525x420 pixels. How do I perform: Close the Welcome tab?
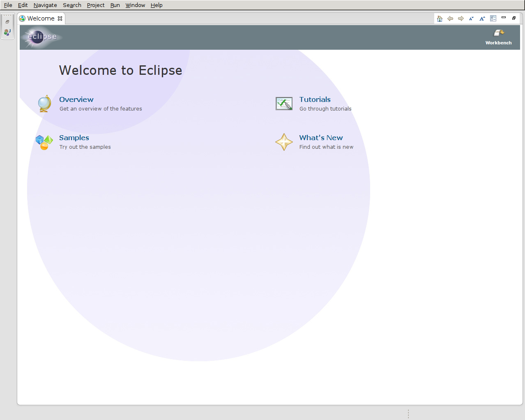click(60, 18)
